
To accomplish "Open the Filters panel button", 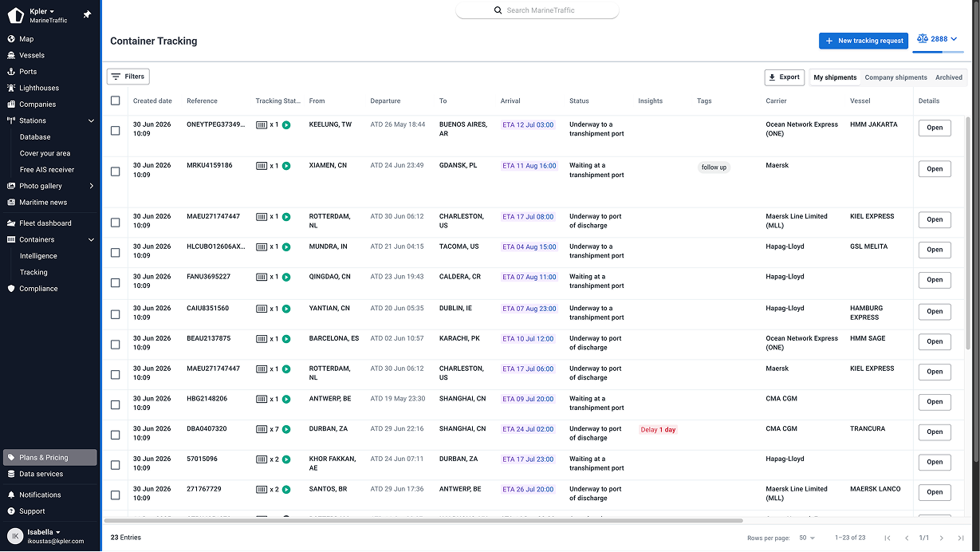I will point(128,77).
